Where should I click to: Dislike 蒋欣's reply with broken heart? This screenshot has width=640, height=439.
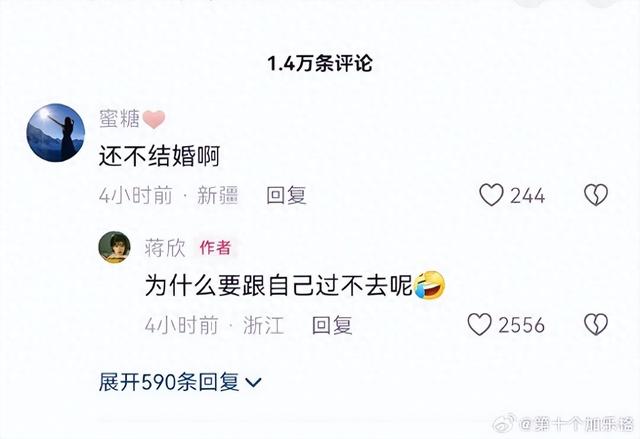[596, 324]
